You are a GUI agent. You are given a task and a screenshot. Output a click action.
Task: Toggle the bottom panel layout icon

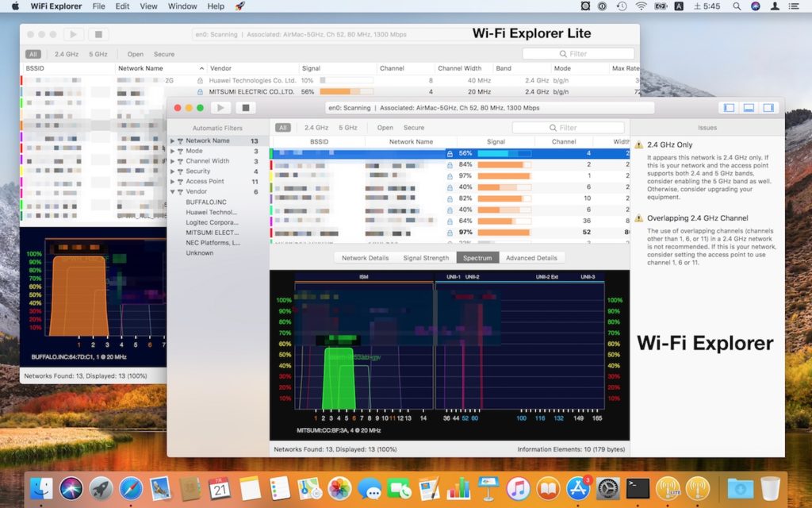pos(749,107)
